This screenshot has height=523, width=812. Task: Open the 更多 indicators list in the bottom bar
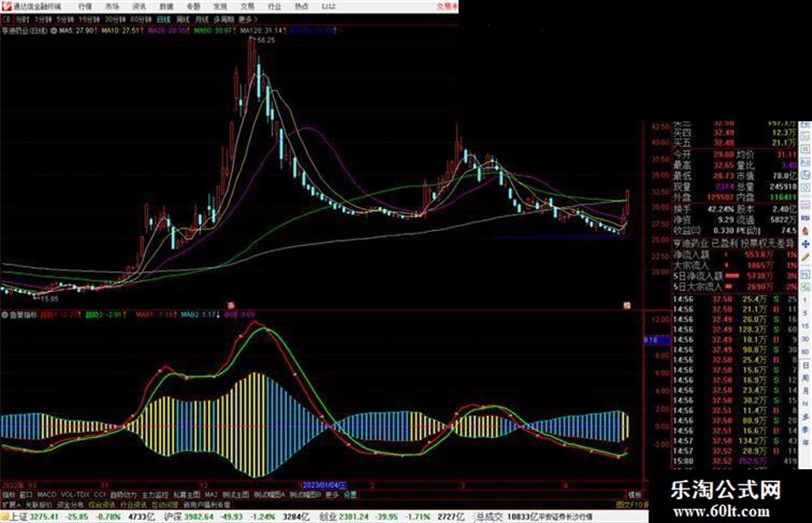(332, 495)
